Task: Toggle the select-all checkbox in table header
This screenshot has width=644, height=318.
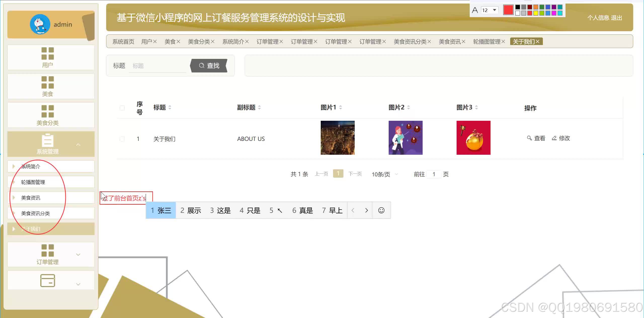Action: tap(122, 108)
